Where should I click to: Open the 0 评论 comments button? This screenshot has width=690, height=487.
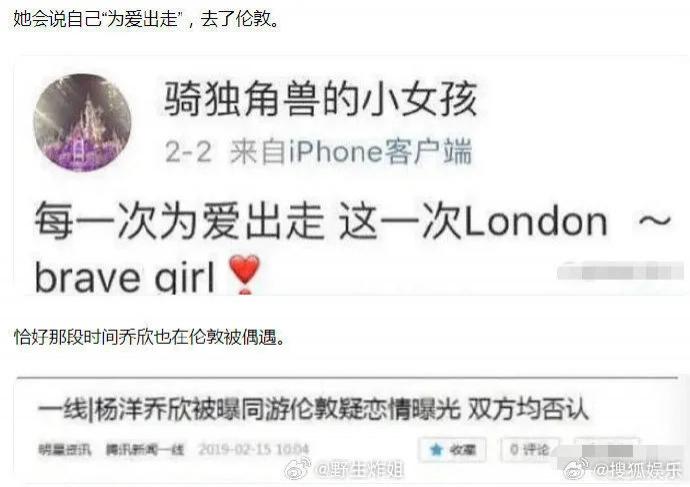pos(531,449)
